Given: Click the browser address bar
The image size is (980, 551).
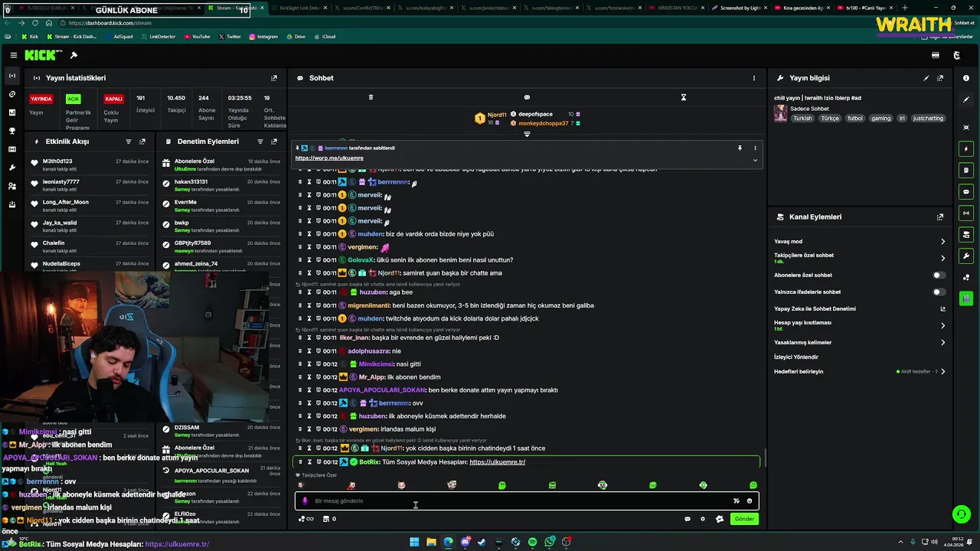Looking at the screenshot, I should pos(459,23).
